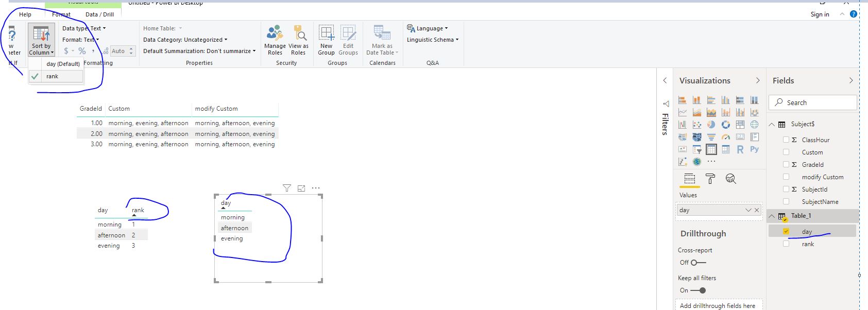The height and width of the screenshot is (310, 868).
Task: Select the Gauge visual
Action: [x=726, y=137]
